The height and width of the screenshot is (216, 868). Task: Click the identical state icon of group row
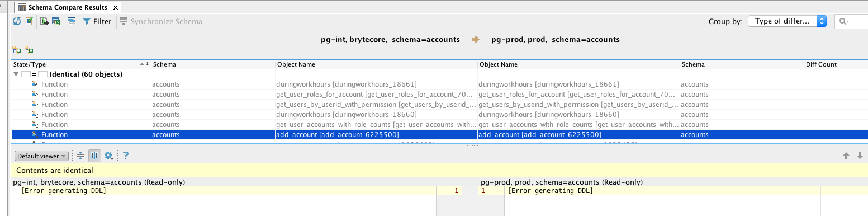click(x=34, y=74)
